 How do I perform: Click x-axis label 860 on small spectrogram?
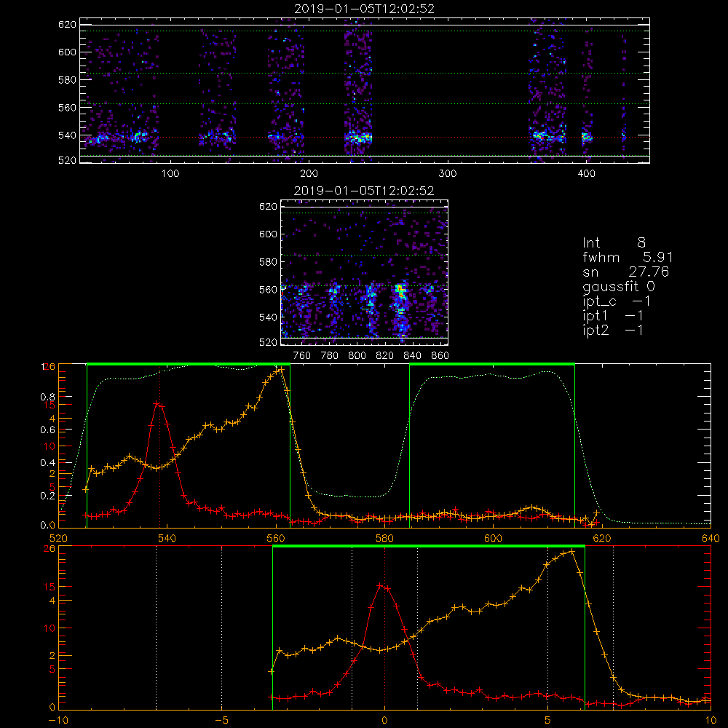[440, 356]
